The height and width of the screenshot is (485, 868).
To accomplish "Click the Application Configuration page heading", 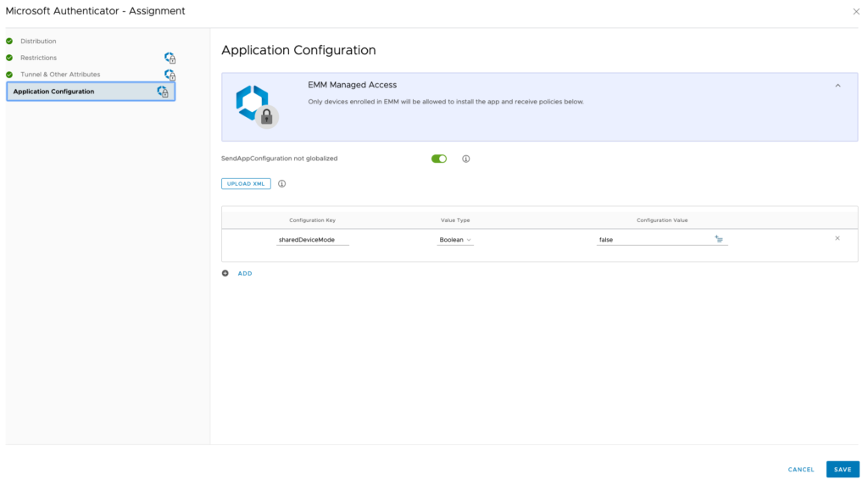I will pyautogui.click(x=298, y=50).
